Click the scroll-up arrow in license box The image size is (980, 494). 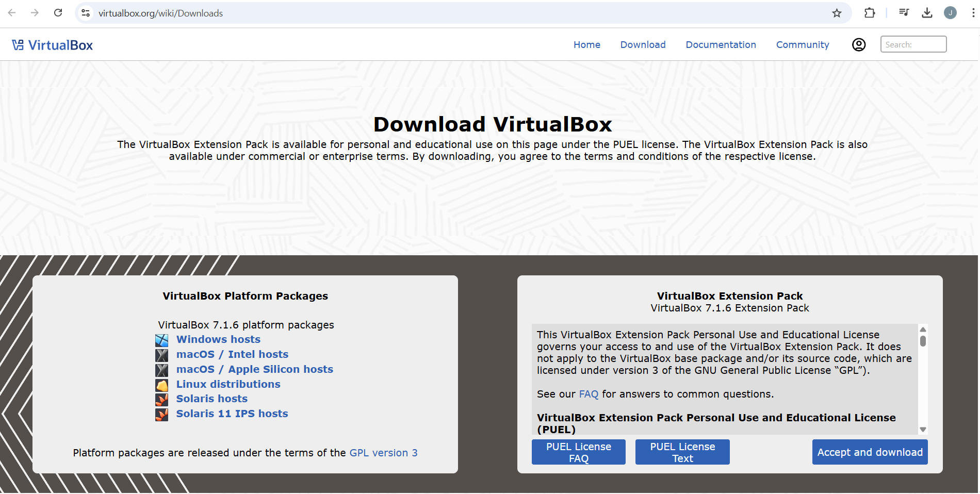[923, 329]
